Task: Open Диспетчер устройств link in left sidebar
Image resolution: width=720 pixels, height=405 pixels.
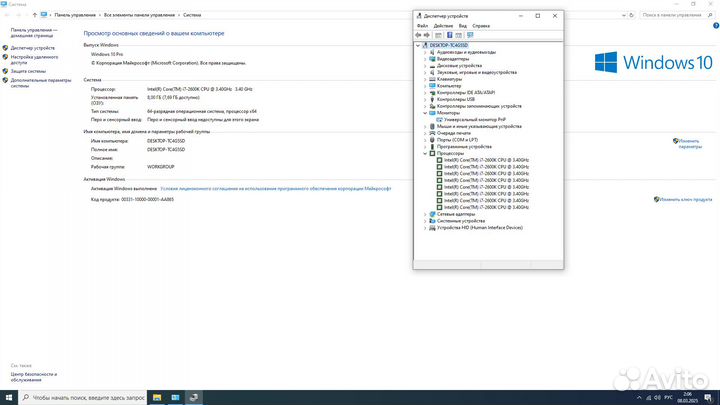Action: pos(33,48)
